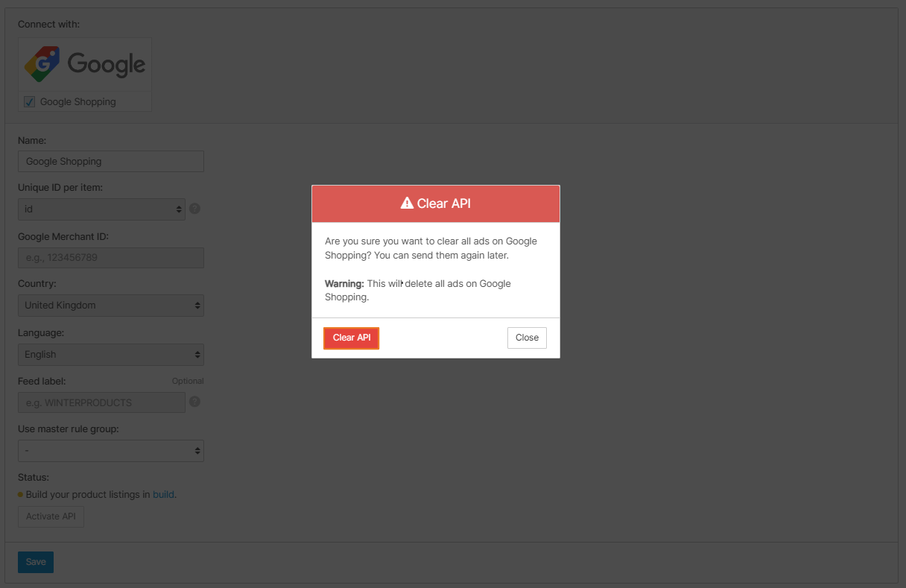
Task: Click the 'Status:' label
Action: click(34, 477)
